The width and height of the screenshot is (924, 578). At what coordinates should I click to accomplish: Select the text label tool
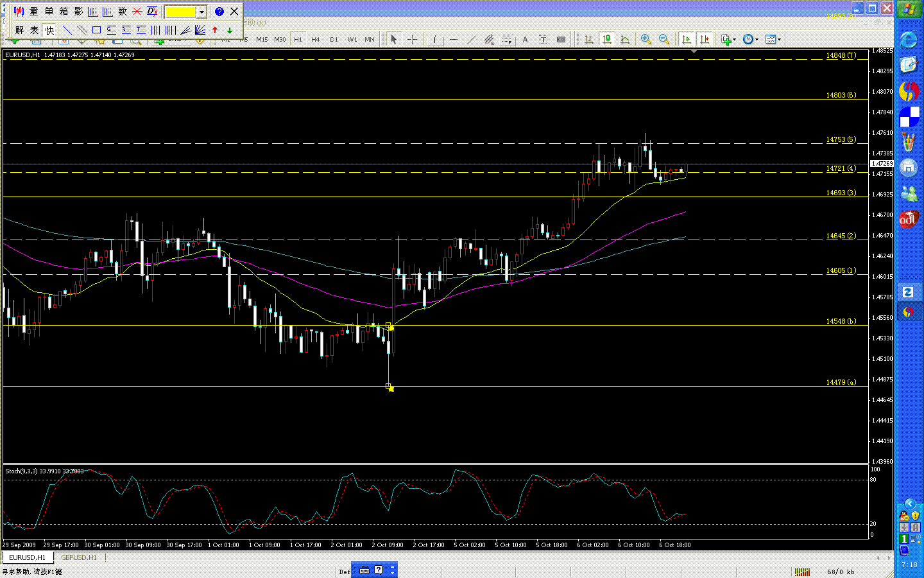(543, 40)
